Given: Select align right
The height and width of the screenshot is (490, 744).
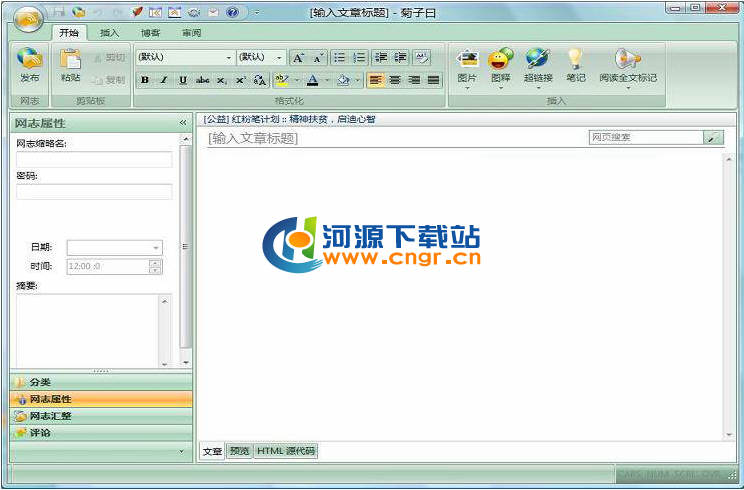Looking at the screenshot, I should (x=414, y=80).
